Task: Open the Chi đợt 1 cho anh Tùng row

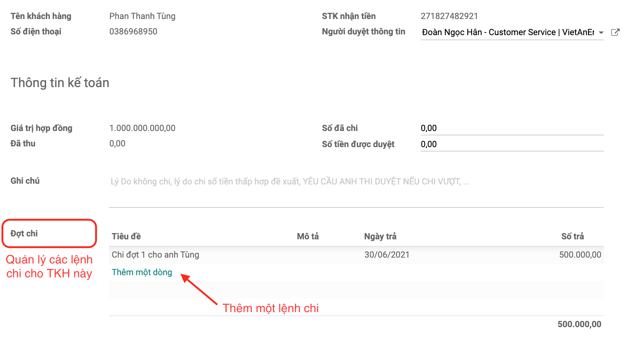Action: pyautogui.click(x=156, y=255)
